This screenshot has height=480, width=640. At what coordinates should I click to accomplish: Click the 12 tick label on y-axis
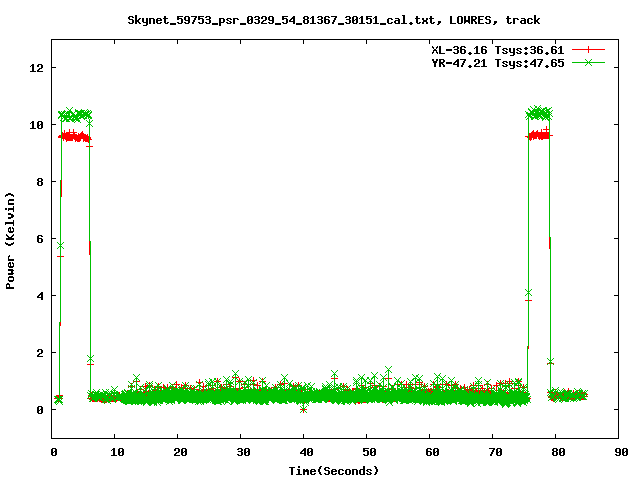pyautogui.click(x=37, y=68)
